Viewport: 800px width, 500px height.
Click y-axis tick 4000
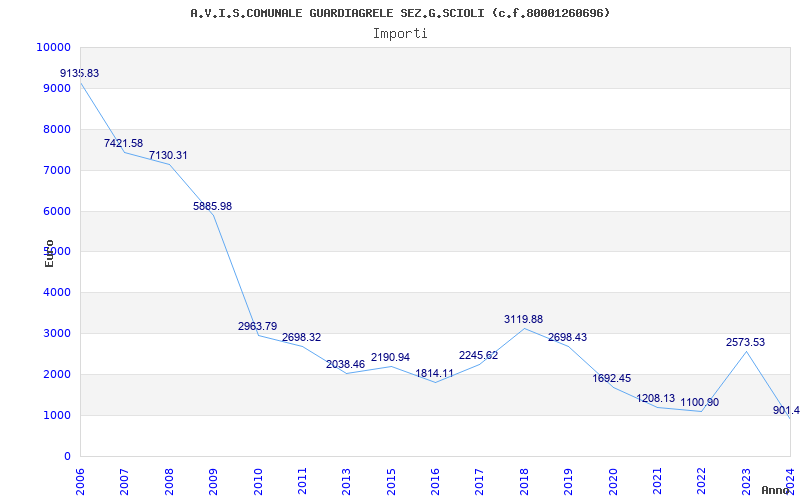(x=56, y=292)
